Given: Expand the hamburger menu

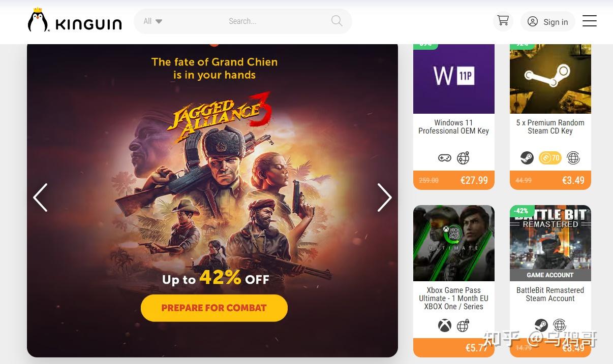Looking at the screenshot, I should 589,21.
